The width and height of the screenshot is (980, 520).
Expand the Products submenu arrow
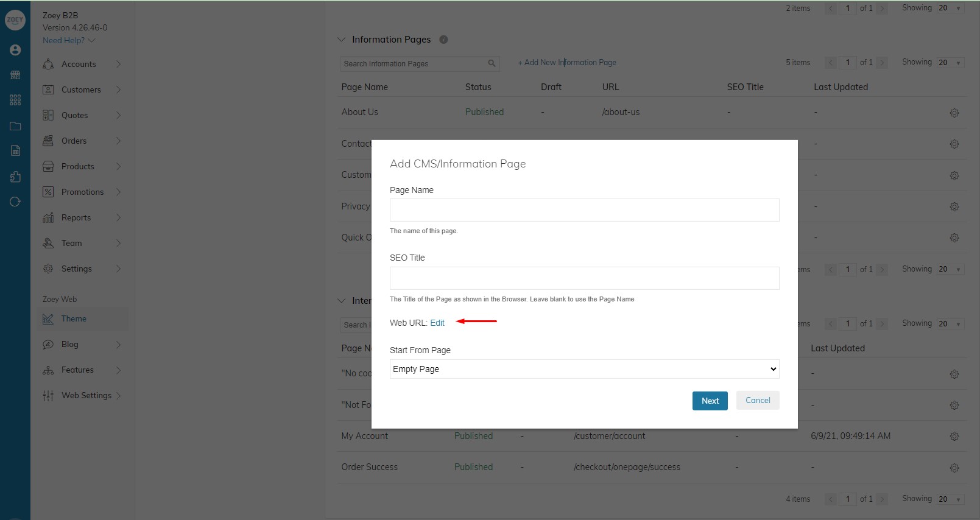click(x=118, y=166)
